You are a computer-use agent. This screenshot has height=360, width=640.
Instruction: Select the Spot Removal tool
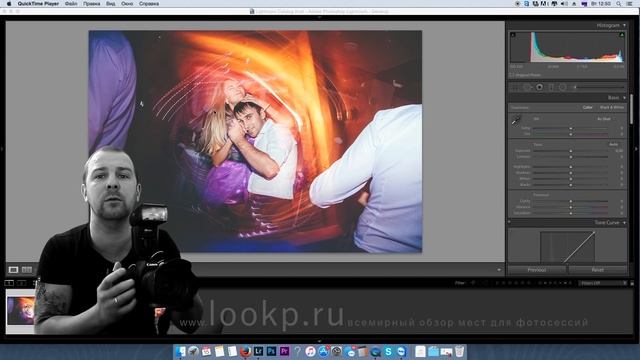pyautogui.click(x=527, y=87)
